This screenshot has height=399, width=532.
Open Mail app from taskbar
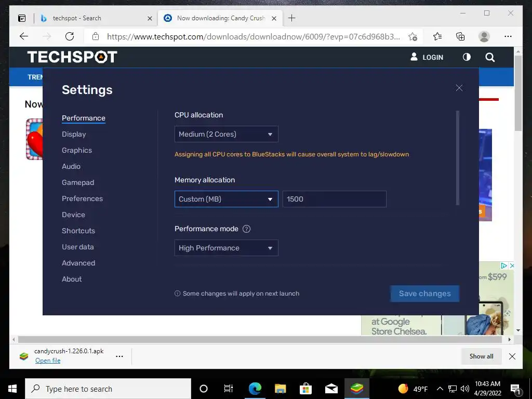coord(331,389)
